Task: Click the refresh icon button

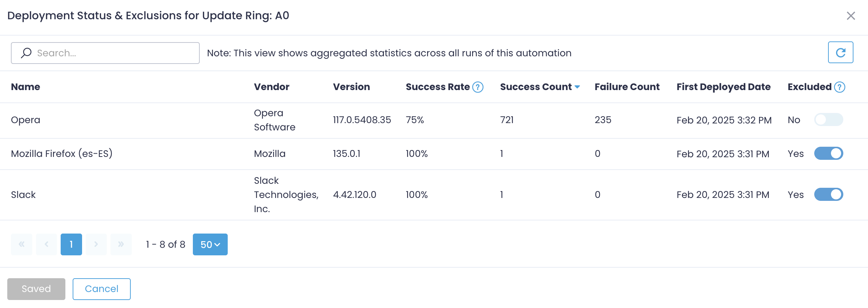Action: coord(840,53)
